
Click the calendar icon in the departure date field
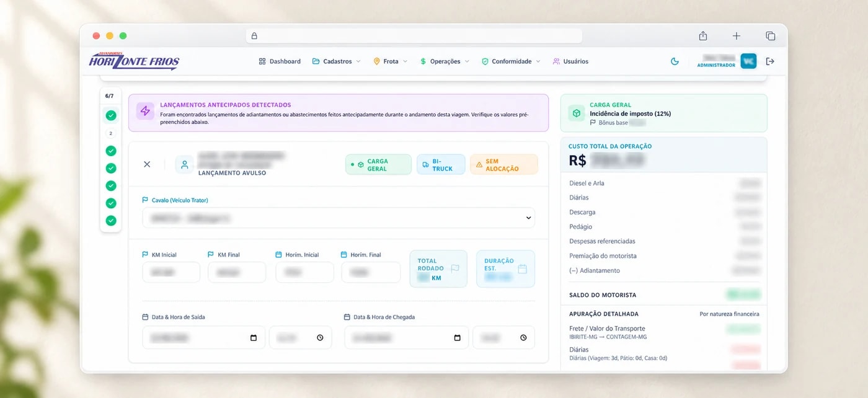point(253,338)
